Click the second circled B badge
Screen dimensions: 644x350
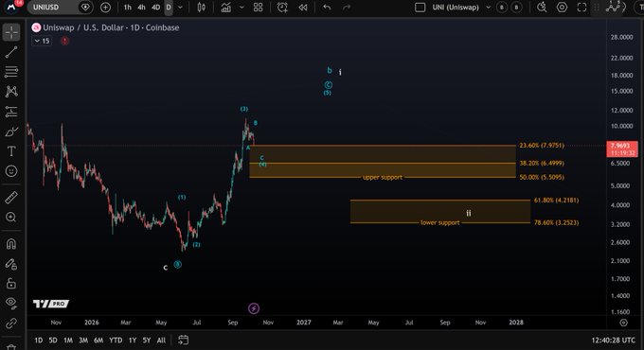pos(517,7)
